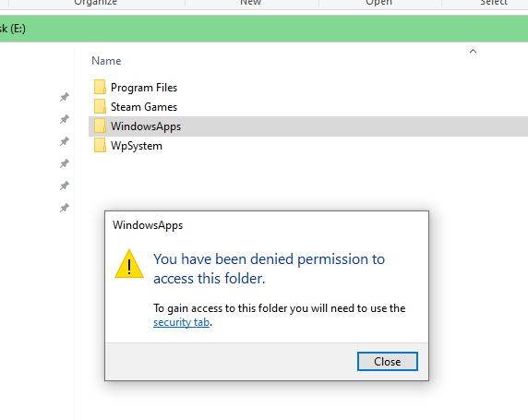Click the Program Files folder icon

pos(100,88)
